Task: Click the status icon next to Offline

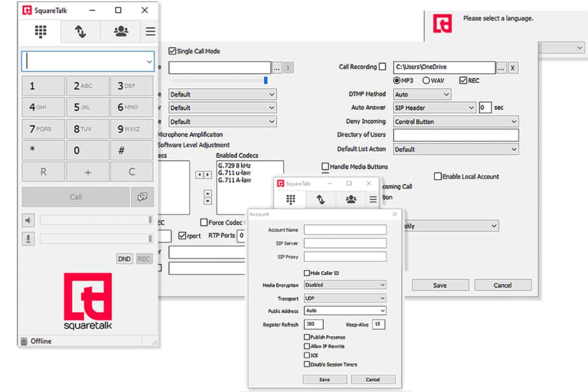Action: 24,341
